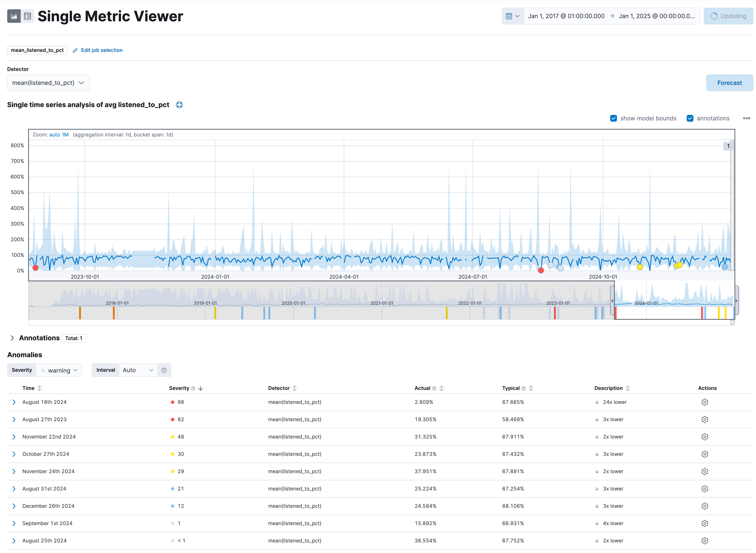Click the help icon next to the chart title
This screenshot has width=756, height=553.
pos(179,105)
